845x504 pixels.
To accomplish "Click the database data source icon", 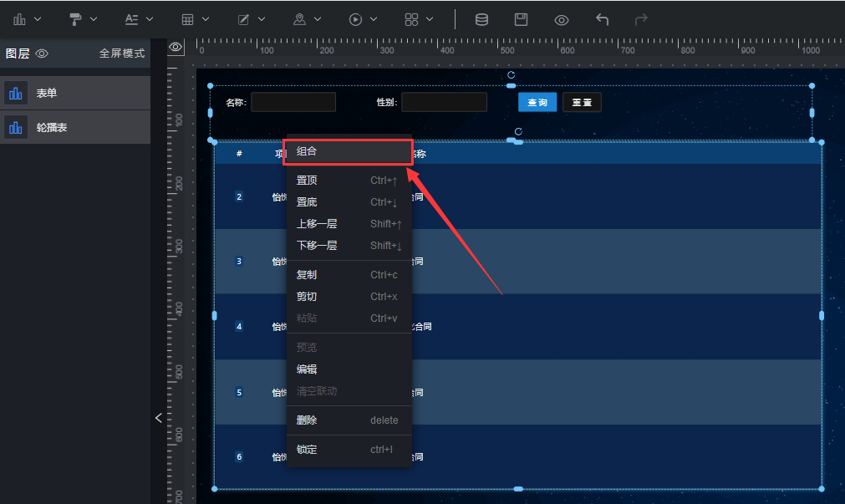I will [x=481, y=19].
